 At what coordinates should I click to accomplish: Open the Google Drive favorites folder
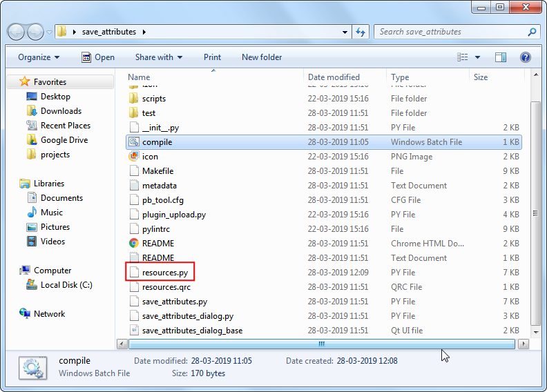coord(64,140)
